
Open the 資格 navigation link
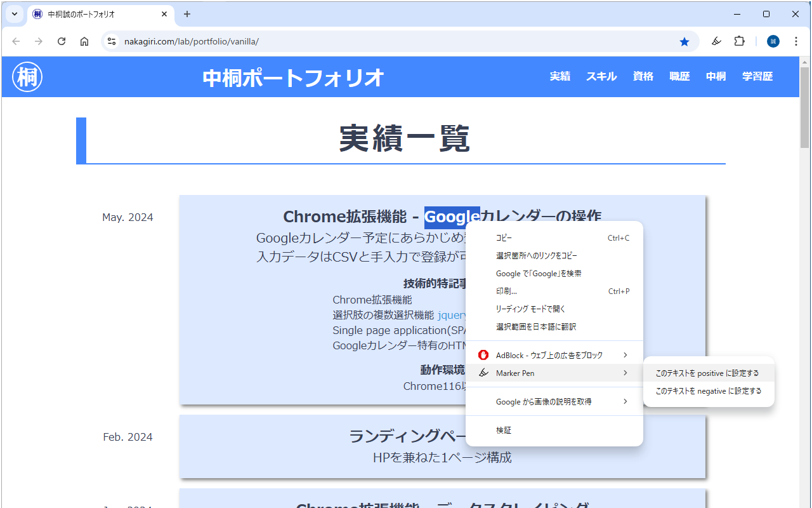pos(643,76)
